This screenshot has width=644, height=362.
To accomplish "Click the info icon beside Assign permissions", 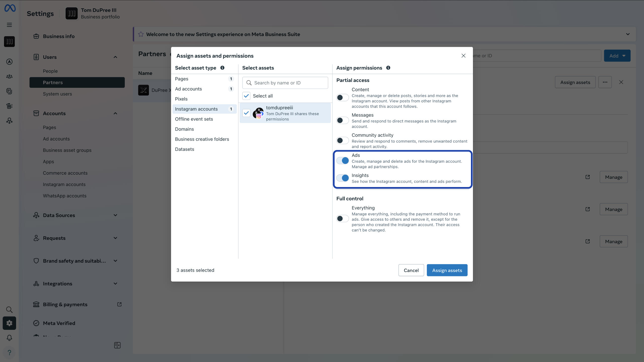I will point(388,68).
